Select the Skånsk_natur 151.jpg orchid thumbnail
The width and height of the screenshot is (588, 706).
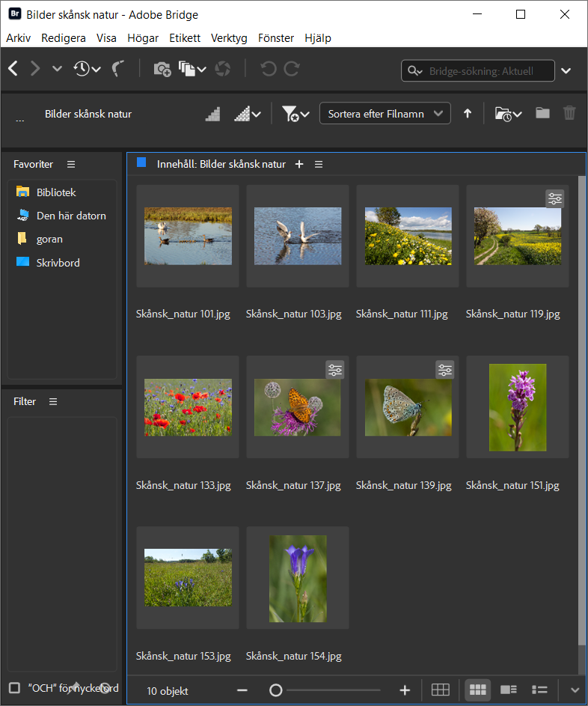(x=518, y=408)
